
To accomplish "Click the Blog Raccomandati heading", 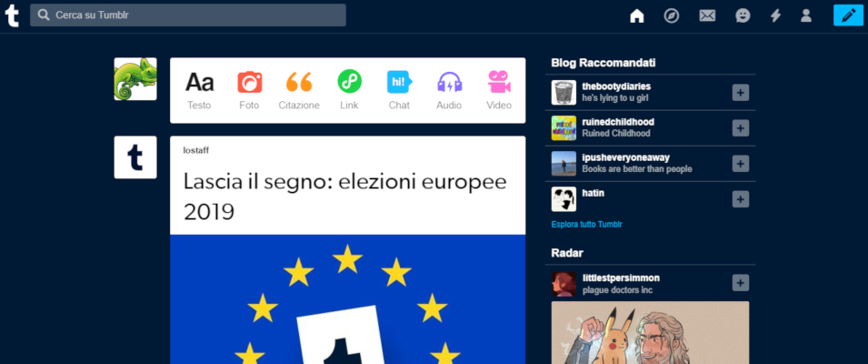I will [604, 63].
